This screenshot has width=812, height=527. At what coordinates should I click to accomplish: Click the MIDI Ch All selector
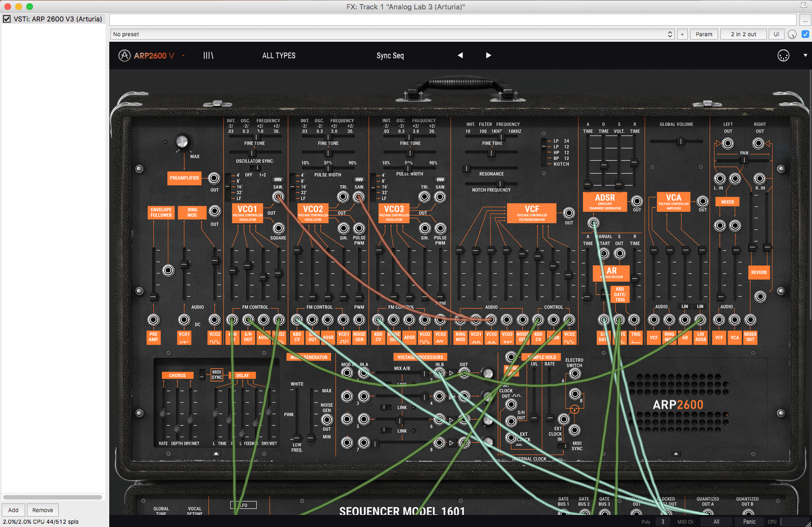tap(716, 522)
